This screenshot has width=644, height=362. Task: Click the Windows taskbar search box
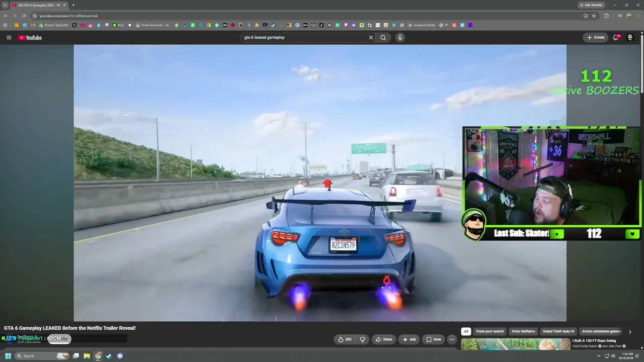coord(42,356)
